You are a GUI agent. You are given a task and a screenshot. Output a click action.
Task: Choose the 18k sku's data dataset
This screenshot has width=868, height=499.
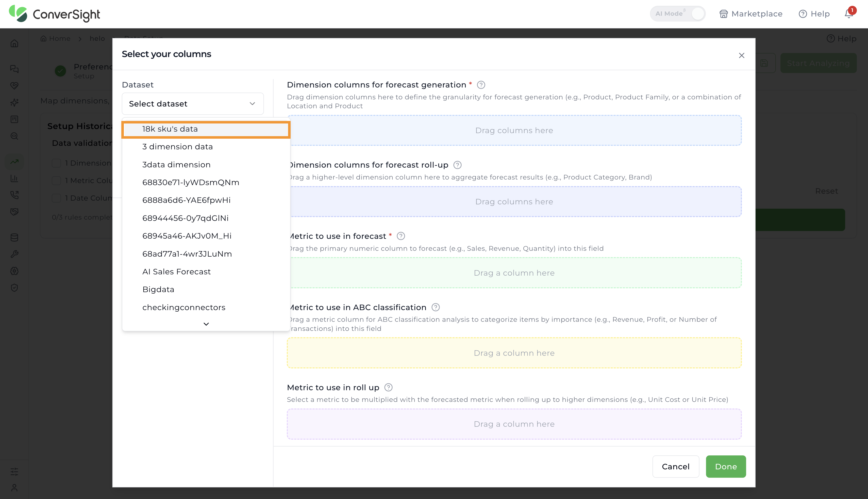tap(206, 129)
